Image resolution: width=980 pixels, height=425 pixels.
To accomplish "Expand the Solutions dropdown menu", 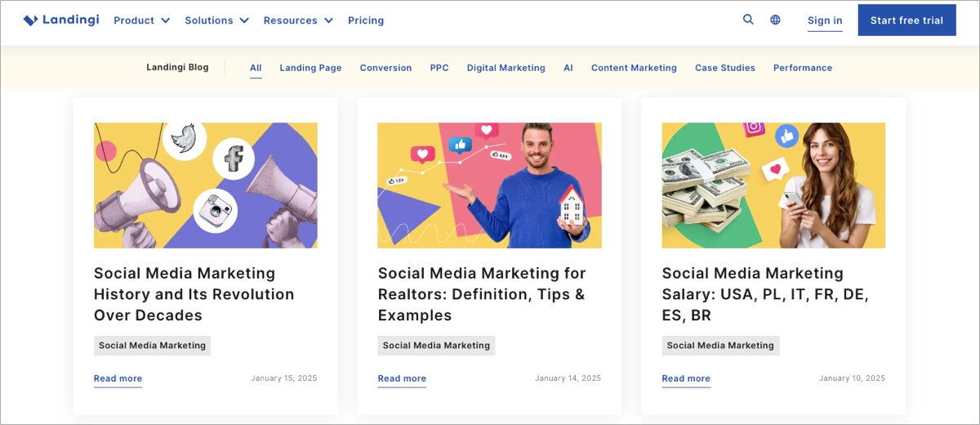I will 216,20.
